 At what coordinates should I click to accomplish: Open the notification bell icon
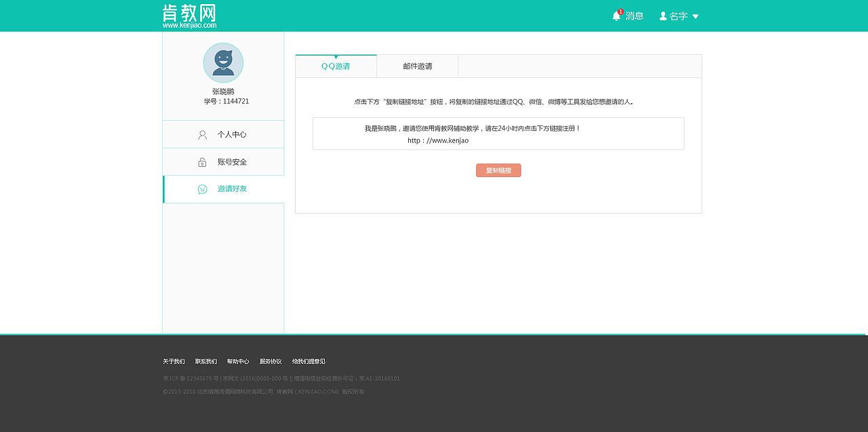click(616, 16)
